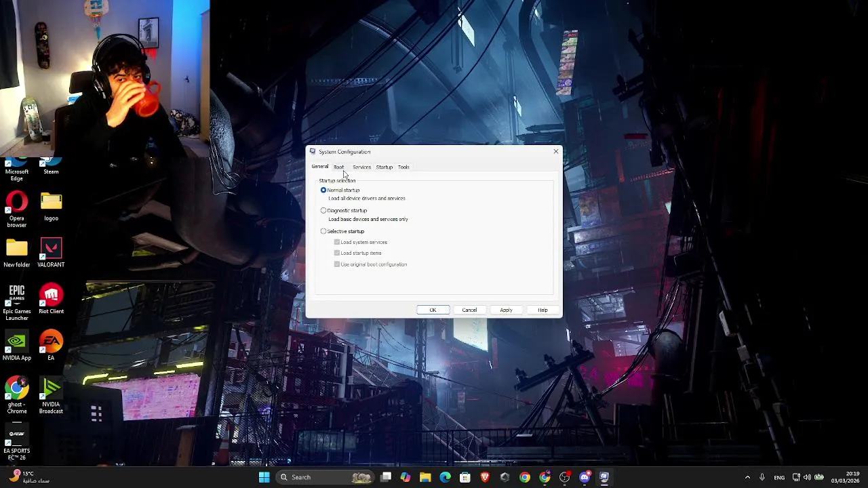The height and width of the screenshot is (488, 868).
Task: Close the System Configuration dialog
Action: point(556,151)
